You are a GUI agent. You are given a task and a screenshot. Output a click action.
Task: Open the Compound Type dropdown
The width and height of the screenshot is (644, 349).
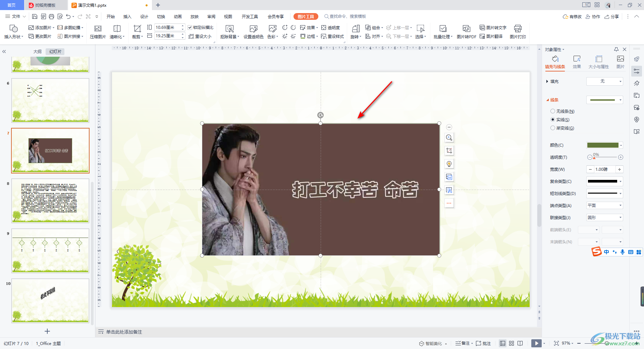pos(604,181)
